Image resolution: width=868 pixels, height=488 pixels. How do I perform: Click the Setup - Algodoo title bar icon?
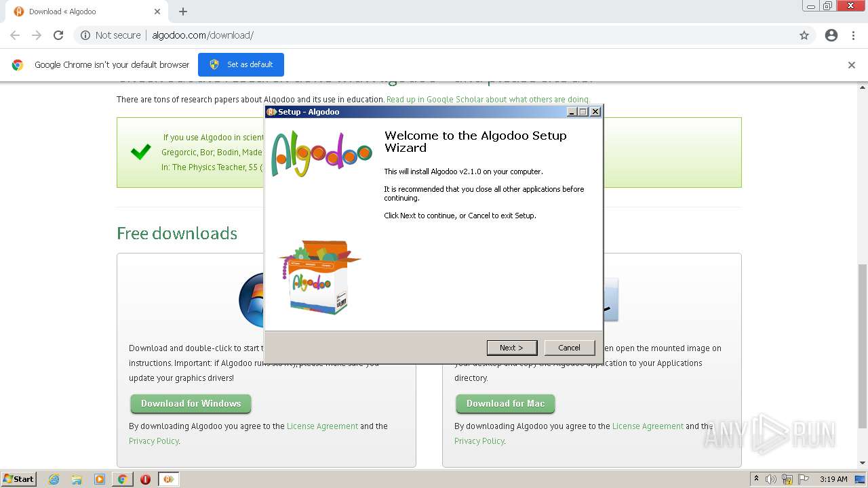[271, 112]
